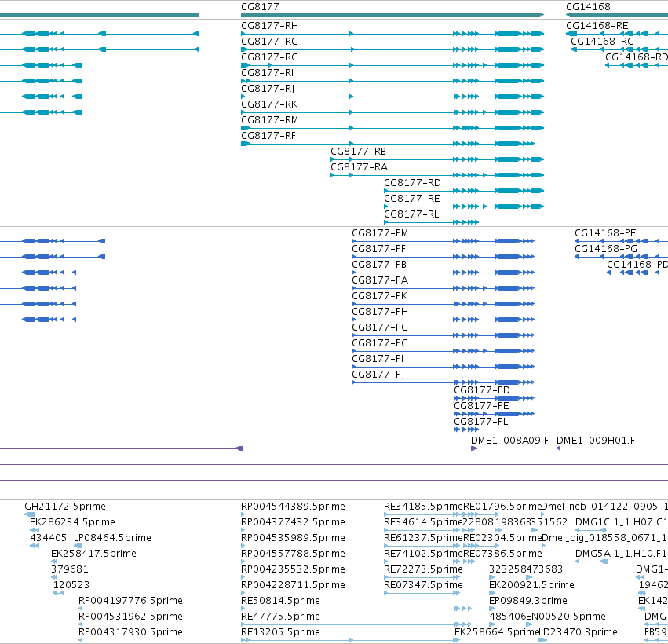
Task: Click transcript label CG8177-RJ
Action: click(x=268, y=89)
